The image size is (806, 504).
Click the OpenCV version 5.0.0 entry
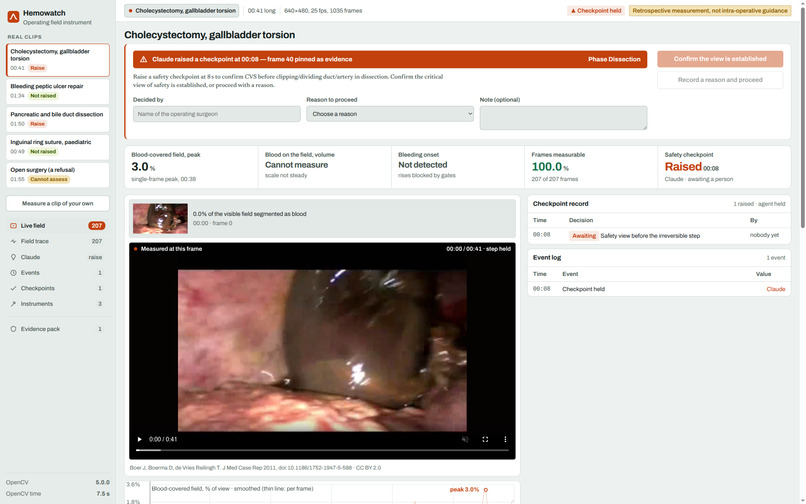pyautogui.click(x=58, y=482)
